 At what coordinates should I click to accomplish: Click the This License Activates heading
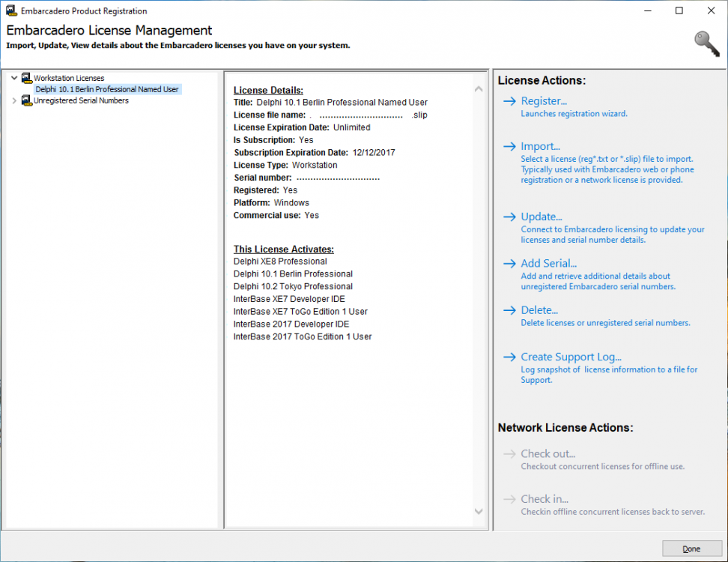[x=284, y=249]
